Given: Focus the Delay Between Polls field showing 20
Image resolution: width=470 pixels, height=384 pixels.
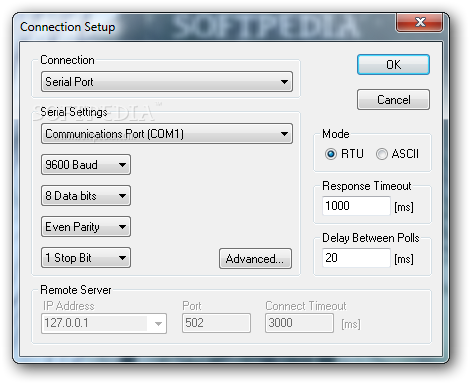Looking at the screenshot, I should click(x=356, y=258).
